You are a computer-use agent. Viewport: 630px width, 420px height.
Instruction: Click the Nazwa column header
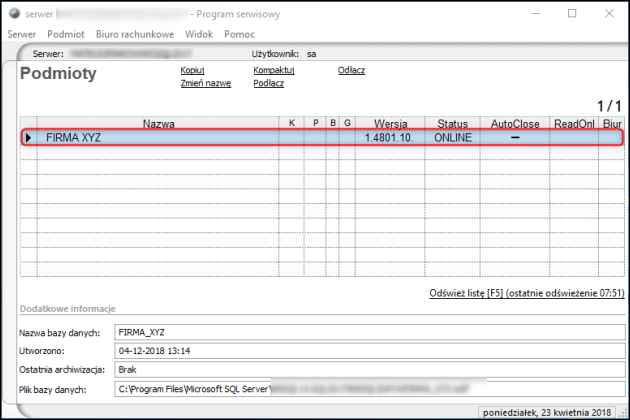158,123
